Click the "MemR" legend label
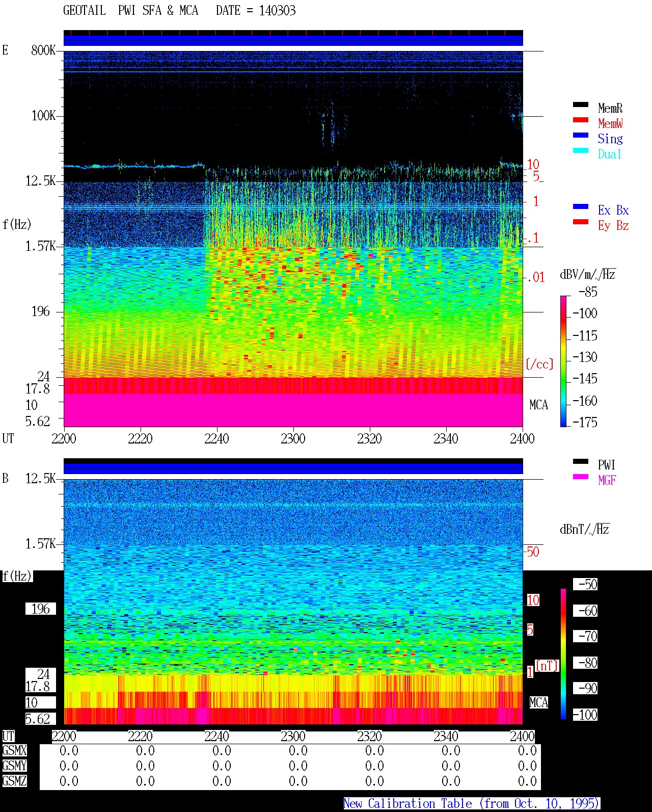This screenshot has width=652, height=812. click(x=610, y=108)
